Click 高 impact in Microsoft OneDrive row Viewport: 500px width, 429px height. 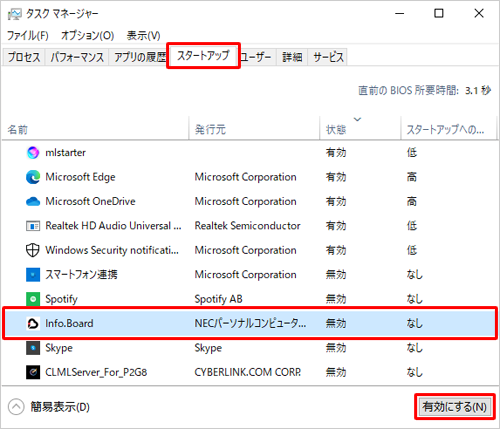point(412,201)
